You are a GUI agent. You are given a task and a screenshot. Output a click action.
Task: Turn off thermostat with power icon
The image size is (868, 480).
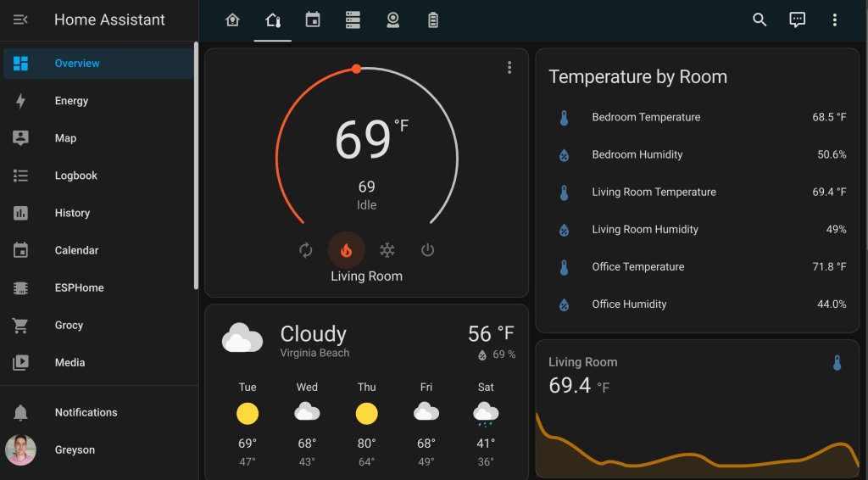pos(427,250)
